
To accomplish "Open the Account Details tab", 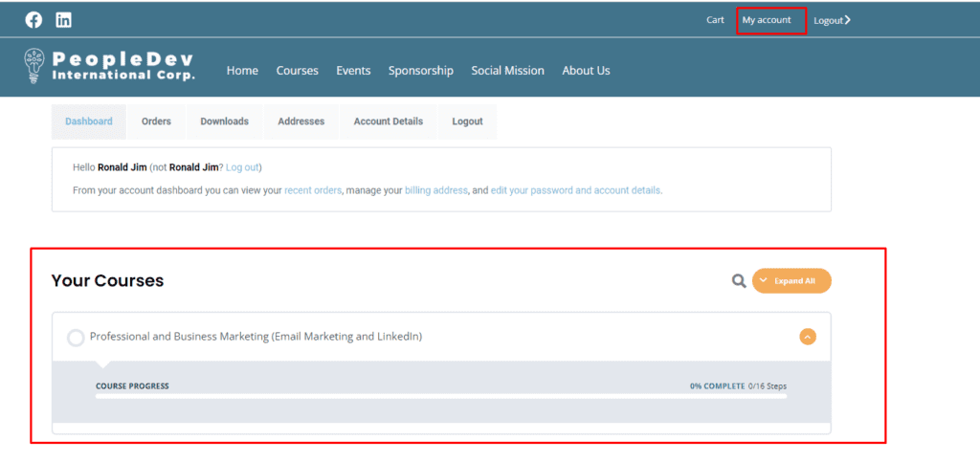I will (389, 121).
